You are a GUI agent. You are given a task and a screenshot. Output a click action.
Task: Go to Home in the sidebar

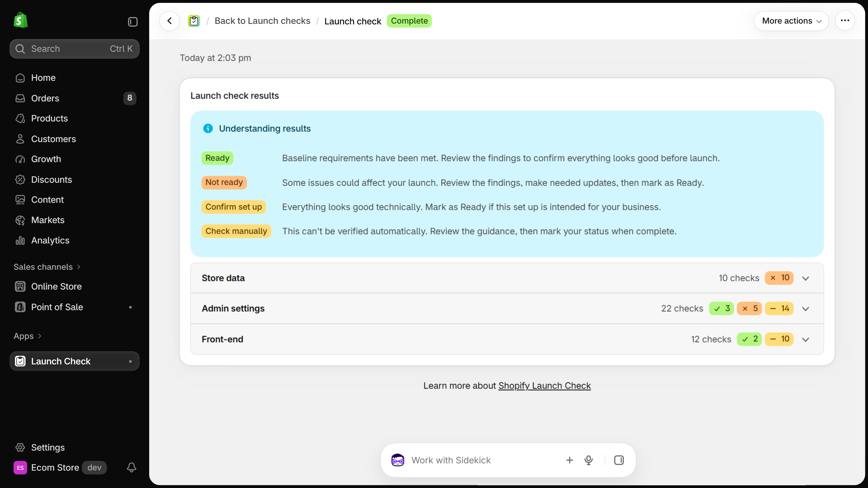pyautogui.click(x=75, y=78)
